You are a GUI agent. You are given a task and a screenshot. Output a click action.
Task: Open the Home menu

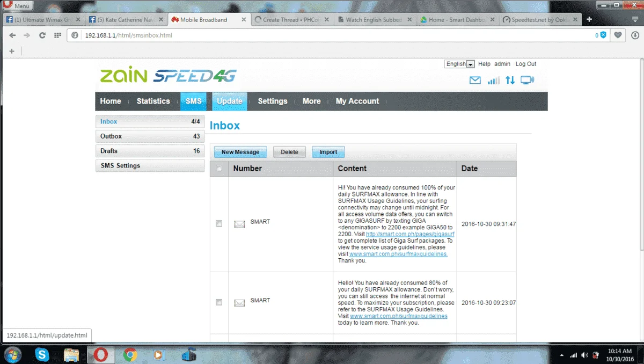point(111,101)
